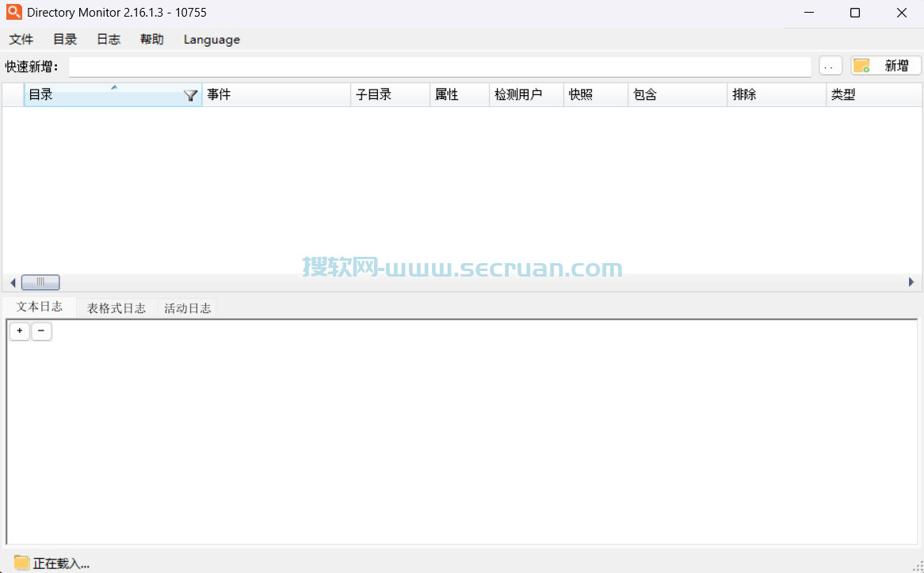Open the 目录 menu
924x573 pixels.
point(65,40)
